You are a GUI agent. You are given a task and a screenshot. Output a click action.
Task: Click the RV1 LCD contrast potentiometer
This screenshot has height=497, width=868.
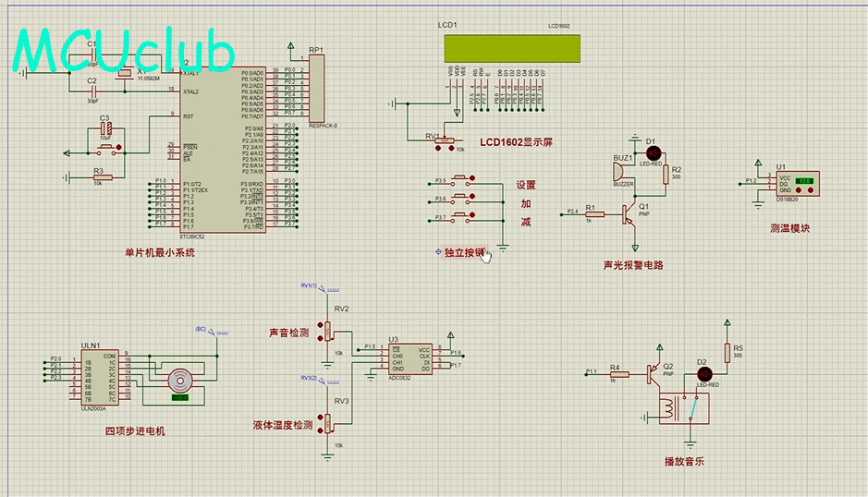[446, 142]
